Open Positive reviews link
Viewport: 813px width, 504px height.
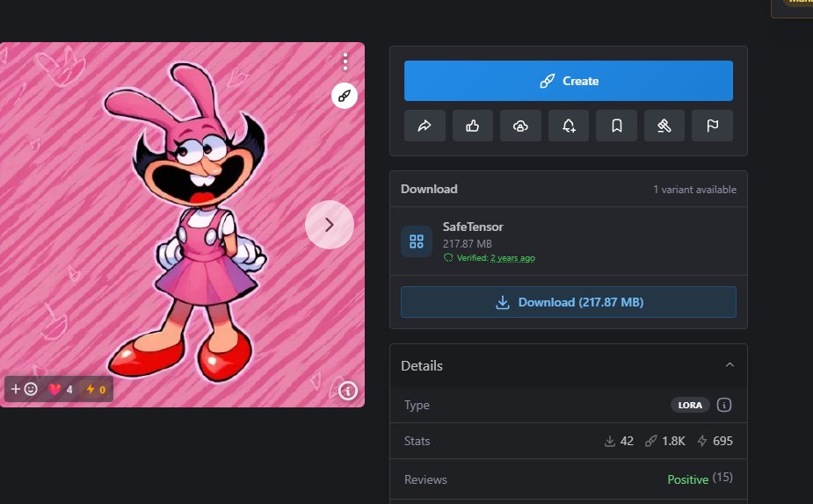[687, 479]
